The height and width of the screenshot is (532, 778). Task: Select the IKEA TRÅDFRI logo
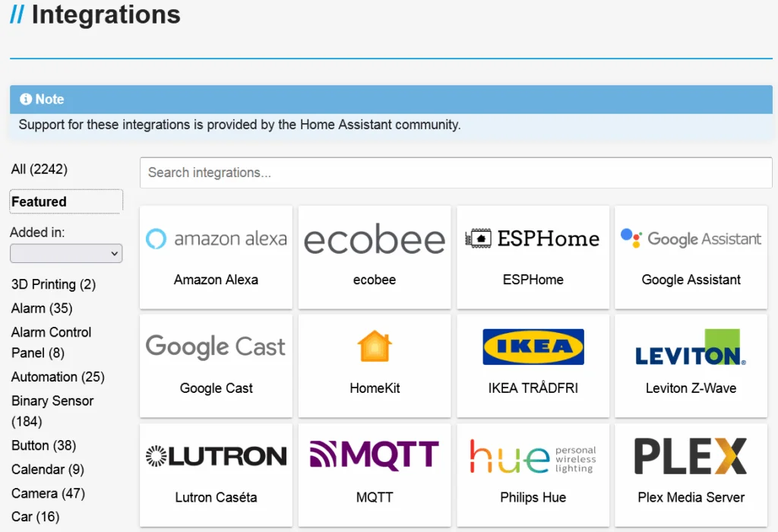tap(533, 347)
